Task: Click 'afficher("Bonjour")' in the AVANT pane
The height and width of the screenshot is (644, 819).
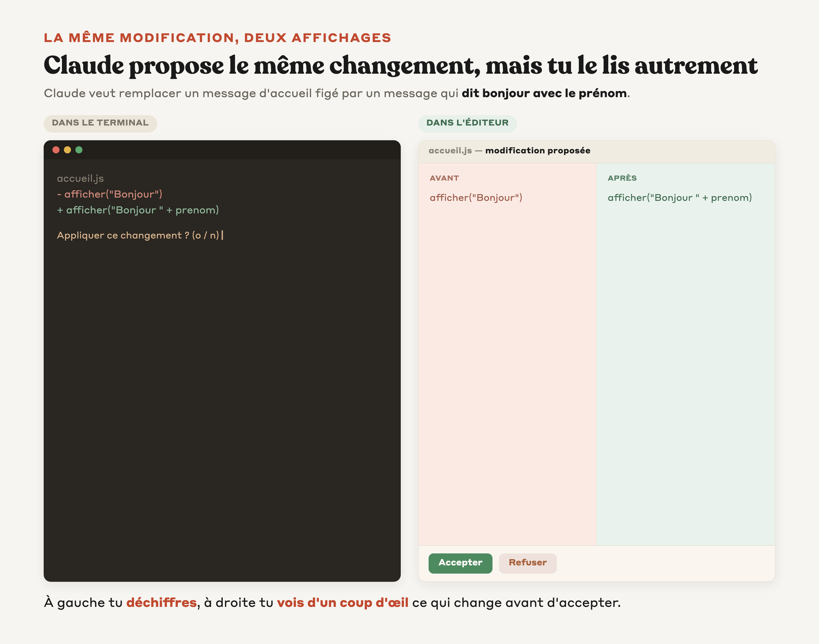Action: point(476,198)
